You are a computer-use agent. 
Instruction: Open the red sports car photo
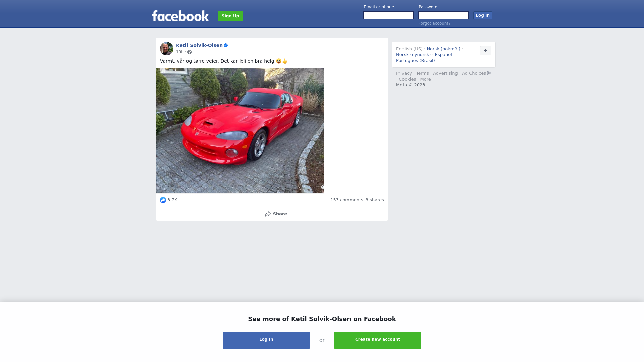(240, 130)
